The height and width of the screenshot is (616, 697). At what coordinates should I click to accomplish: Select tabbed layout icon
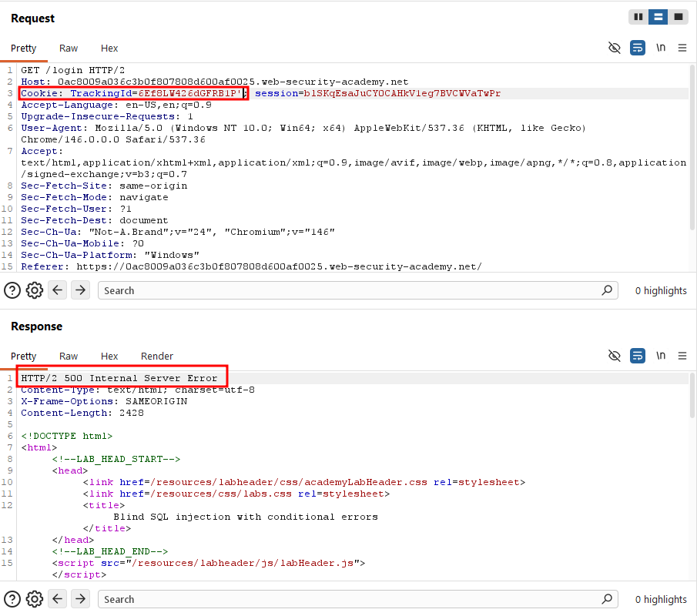point(679,17)
